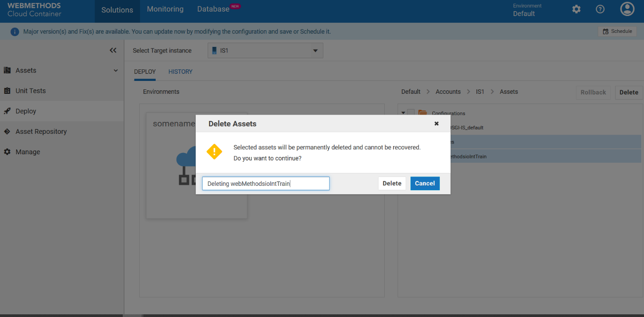644x317 pixels.
Task: Focus the comment field containing "Deleting webMethodsioIntTrain"
Action: [266, 184]
